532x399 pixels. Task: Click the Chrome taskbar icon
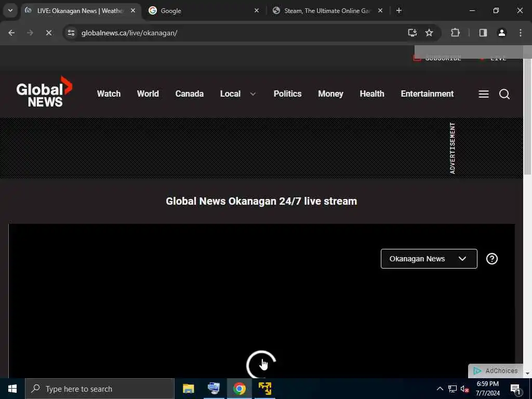pos(239,389)
